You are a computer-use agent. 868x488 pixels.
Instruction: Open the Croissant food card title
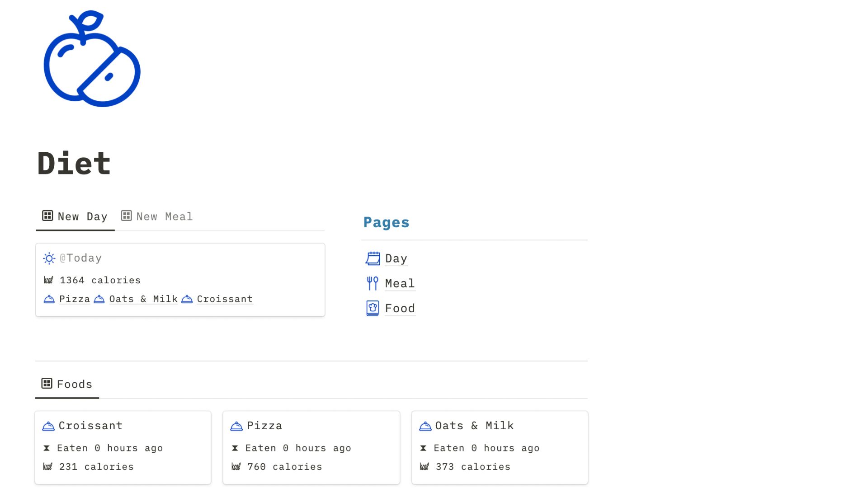pos(90,426)
